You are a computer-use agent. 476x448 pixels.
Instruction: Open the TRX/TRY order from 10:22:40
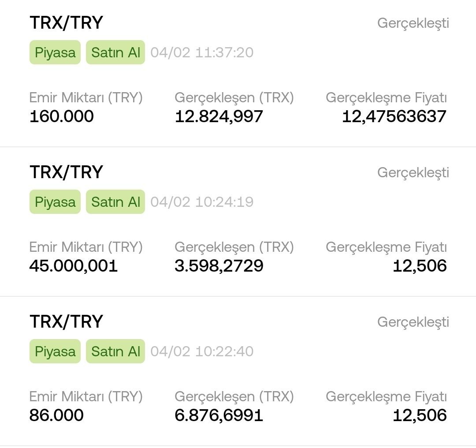coord(238,371)
